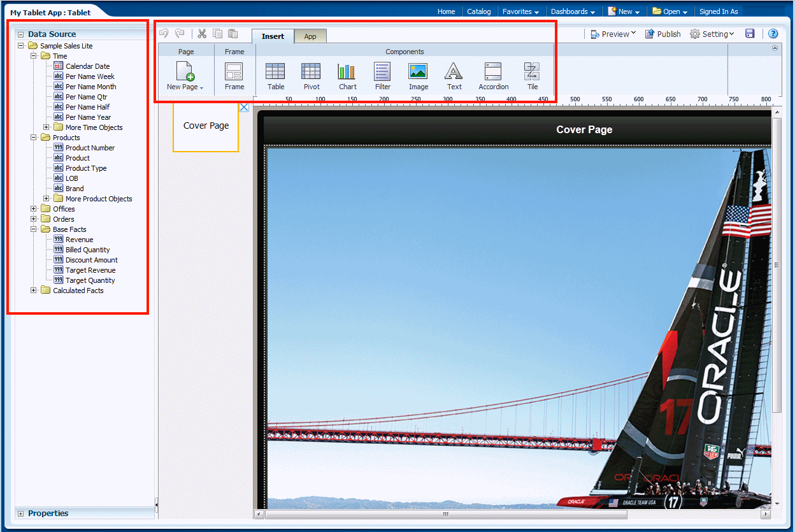The image size is (795, 532).
Task: Collapse the Data Source panel
Action: coord(20,35)
